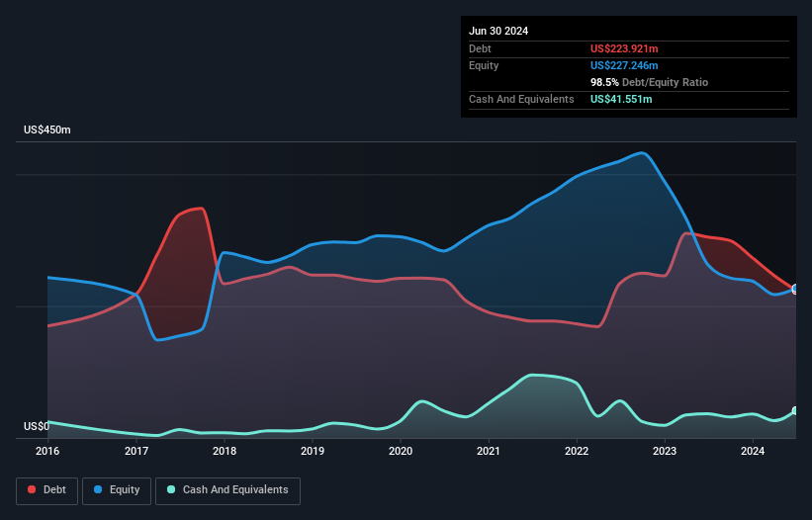
Task: Click the 2017 x-axis label
Action: pos(136,451)
